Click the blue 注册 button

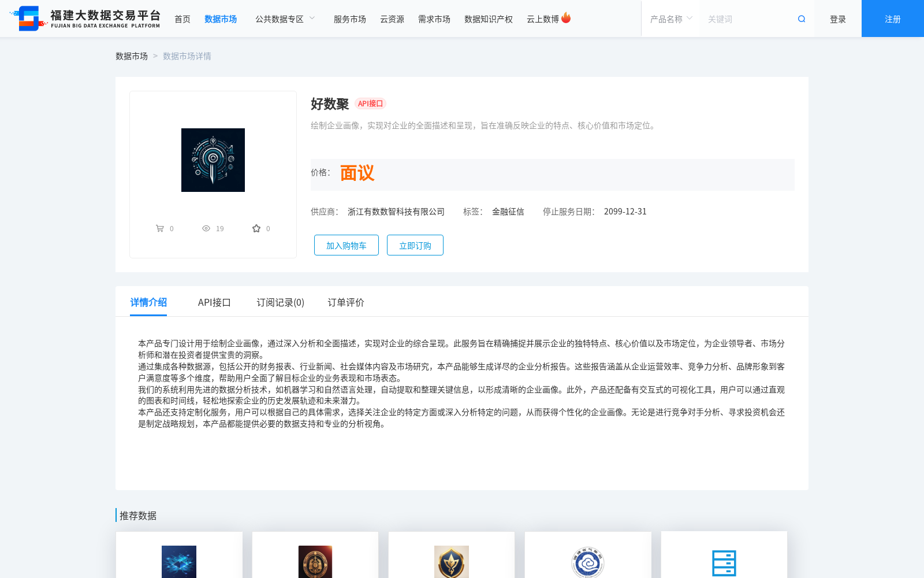coord(893,18)
